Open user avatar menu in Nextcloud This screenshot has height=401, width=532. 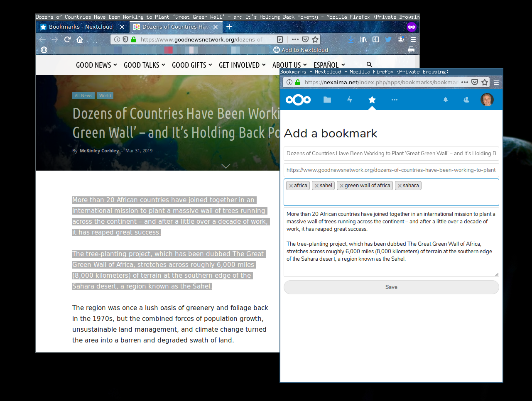pyautogui.click(x=487, y=100)
